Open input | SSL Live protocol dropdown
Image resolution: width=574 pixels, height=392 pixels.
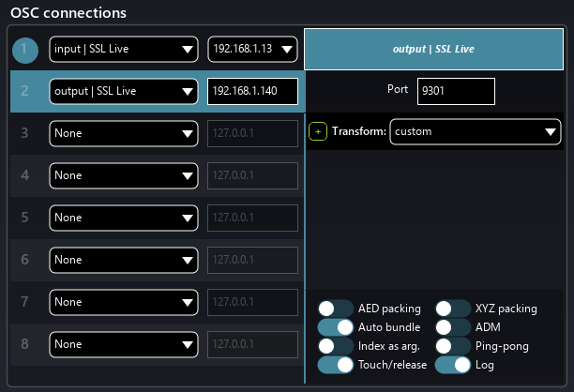point(123,49)
